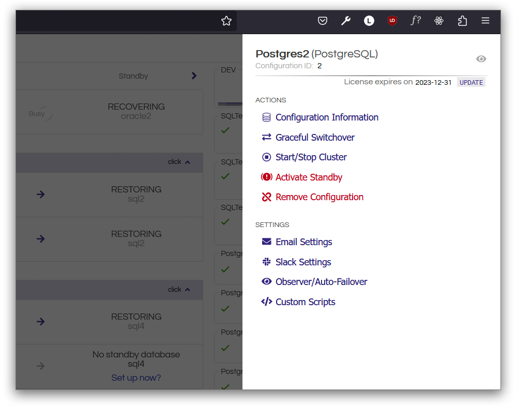This screenshot has height=420, width=517.
Task: Select Remove Configuration
Action: tap(320, 197)
